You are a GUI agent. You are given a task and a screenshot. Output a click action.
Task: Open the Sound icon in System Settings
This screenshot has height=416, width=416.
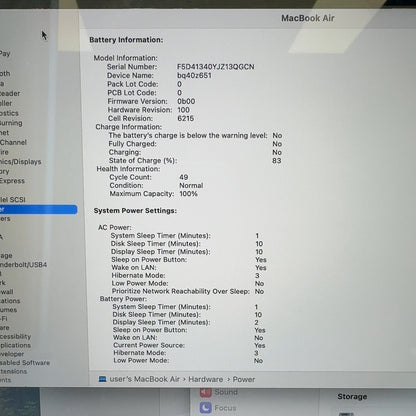pos(206,392)
